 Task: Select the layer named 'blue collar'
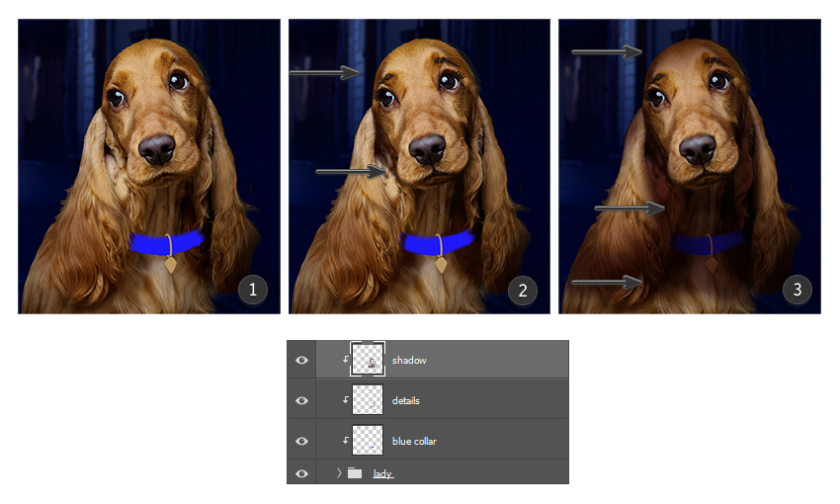(x=414, y=442)
